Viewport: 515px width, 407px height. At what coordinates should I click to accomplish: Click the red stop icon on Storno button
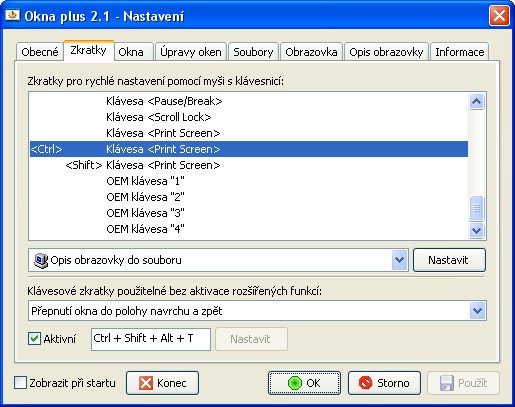[x=366, y=383]
